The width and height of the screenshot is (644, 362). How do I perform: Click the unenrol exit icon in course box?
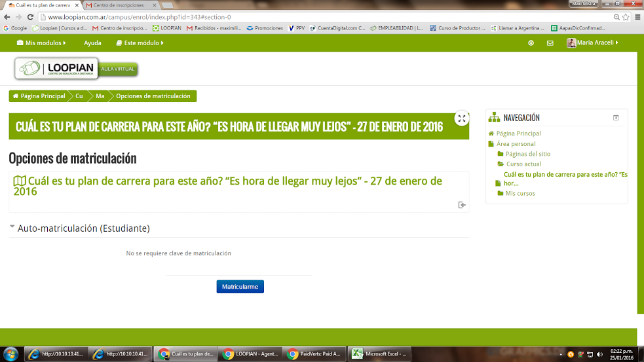[462, 205]
